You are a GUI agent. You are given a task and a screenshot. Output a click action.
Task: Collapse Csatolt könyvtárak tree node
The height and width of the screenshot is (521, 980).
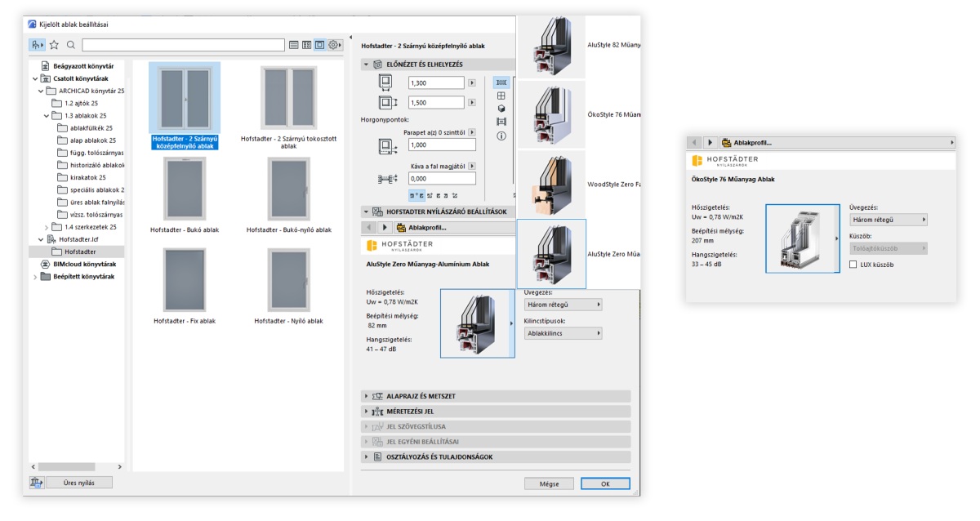pyautogui.click(x=35, y=78)
